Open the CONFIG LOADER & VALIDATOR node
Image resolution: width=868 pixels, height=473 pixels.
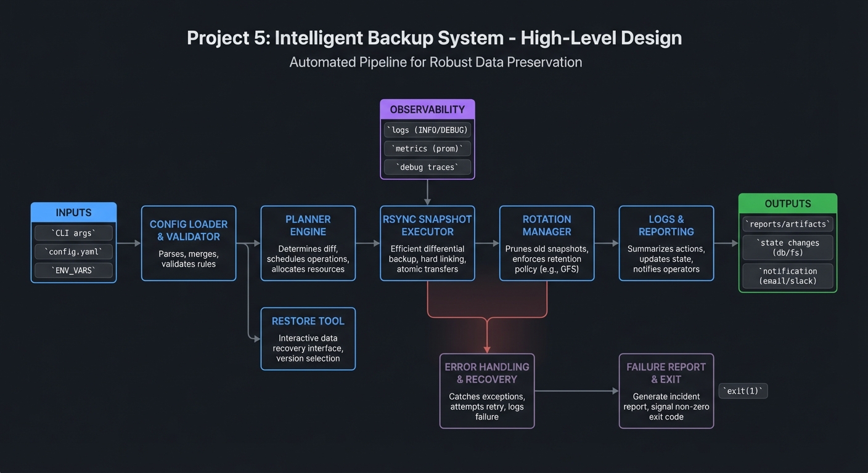point(188,243)
